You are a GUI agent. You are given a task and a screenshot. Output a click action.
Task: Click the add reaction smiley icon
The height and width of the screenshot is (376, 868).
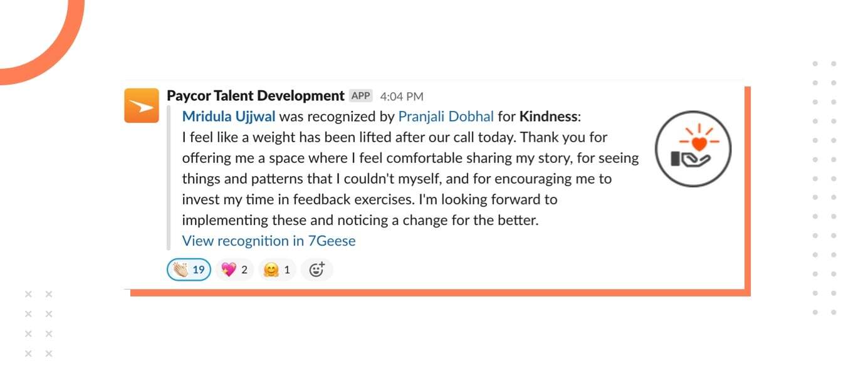coord(316,270)
